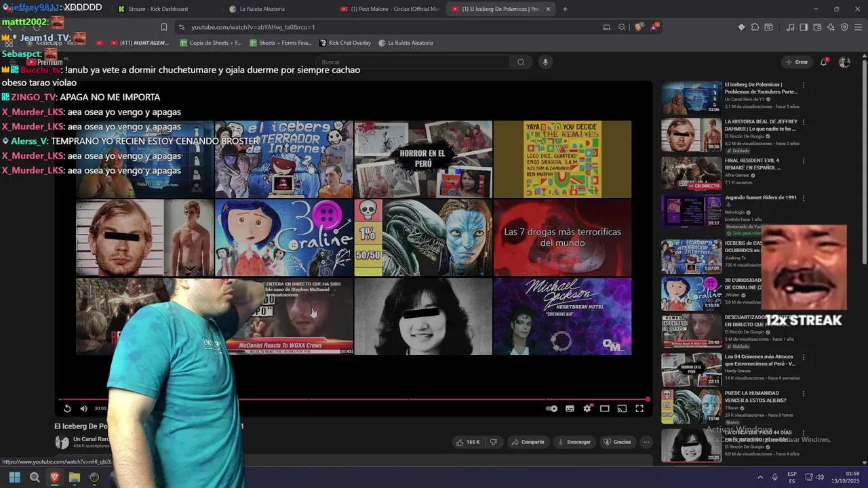Viewport: 868px width, 488px height.
Task: Click the Compartir share button
Action: pos(528,442)
